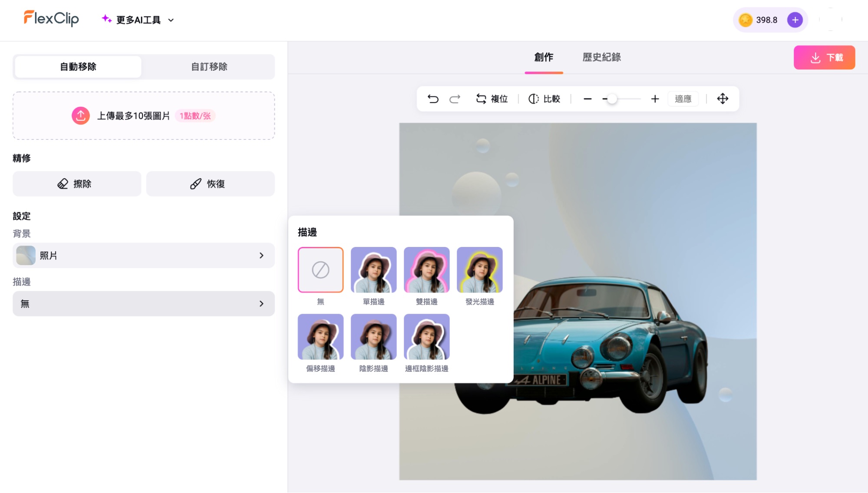Image resolution: width=868 pixels, height=493 pixels.
Task: Choose 雙描邊 double stroke style
Action: click(426, 270)
